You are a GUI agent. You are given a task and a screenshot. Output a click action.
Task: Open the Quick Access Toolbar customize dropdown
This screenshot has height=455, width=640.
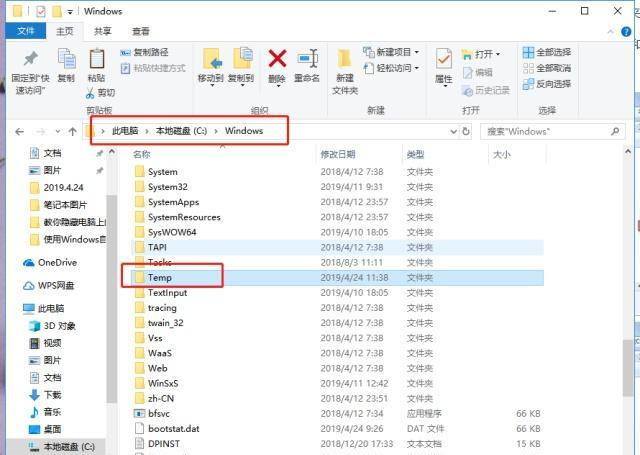70,12
